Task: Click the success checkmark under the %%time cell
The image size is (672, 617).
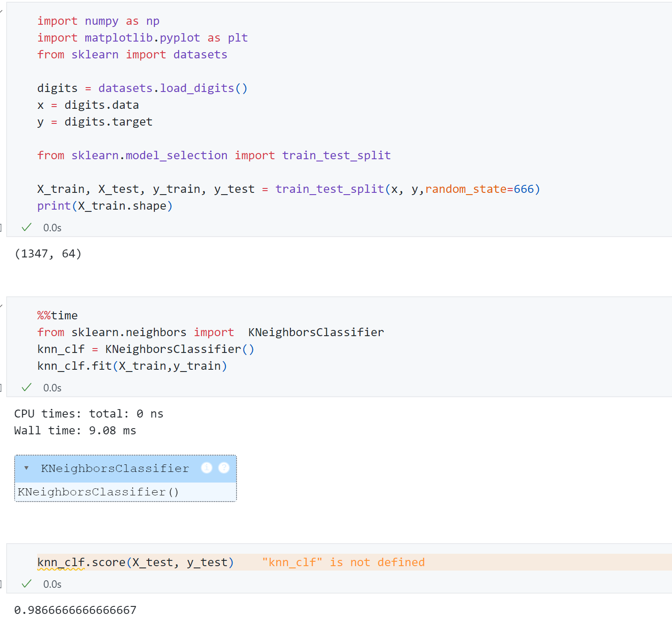Action: click(x=27, y=387)
